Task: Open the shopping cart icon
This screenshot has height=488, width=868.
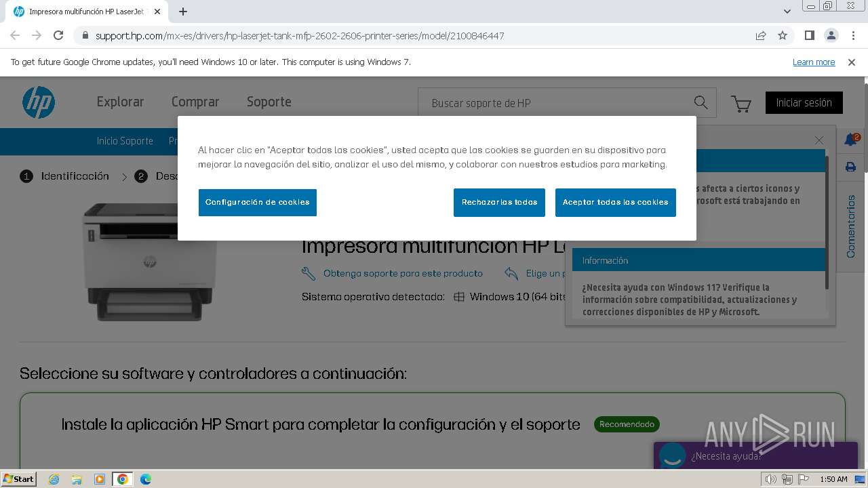Action: pyautogui.click(x=741, y=104)
